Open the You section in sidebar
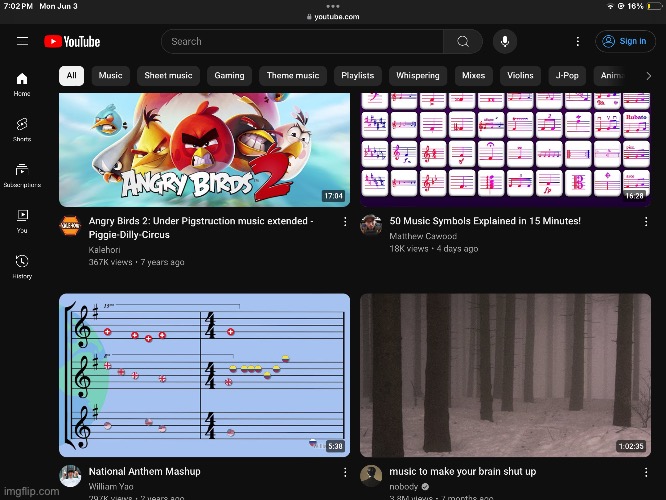 tap(22, 221)
